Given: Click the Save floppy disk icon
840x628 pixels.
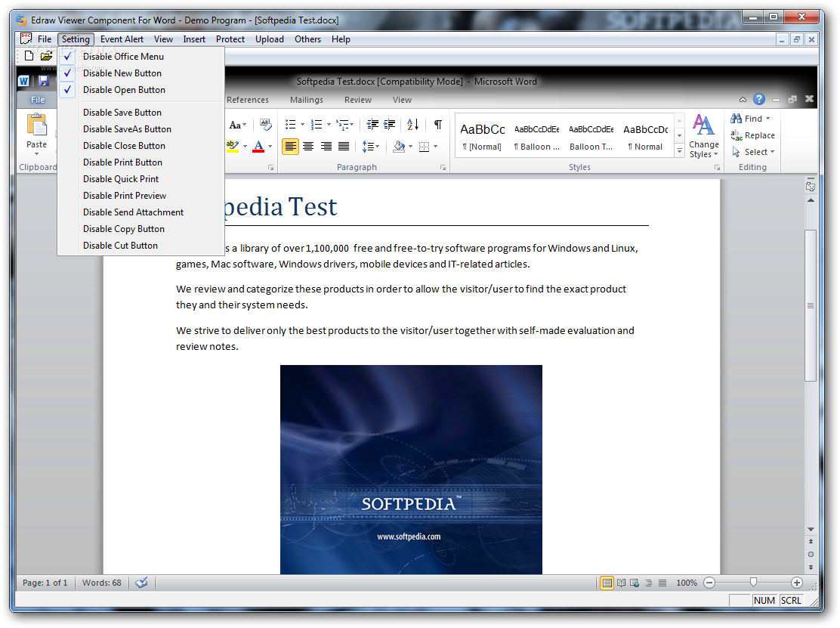Looking at the screenshot, I should 44,81.
